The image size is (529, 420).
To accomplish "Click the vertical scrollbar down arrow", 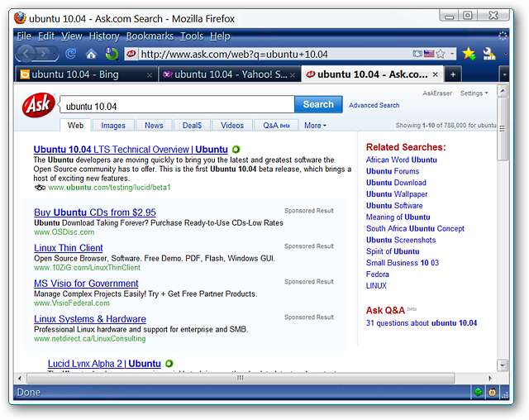I will tap(503, 365).
